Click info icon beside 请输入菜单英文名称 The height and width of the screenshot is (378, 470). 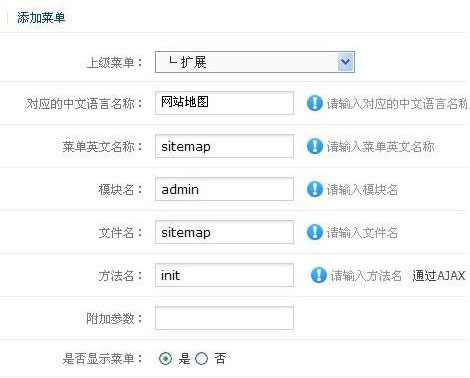coord(314,146)
